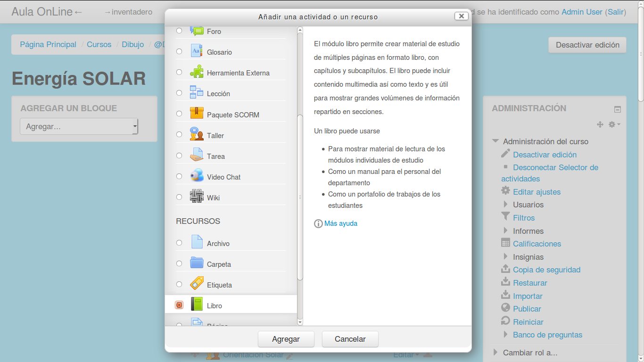Click the info icon beside Más ayuda
644x362 pixels.
click(x=318, y=223)
